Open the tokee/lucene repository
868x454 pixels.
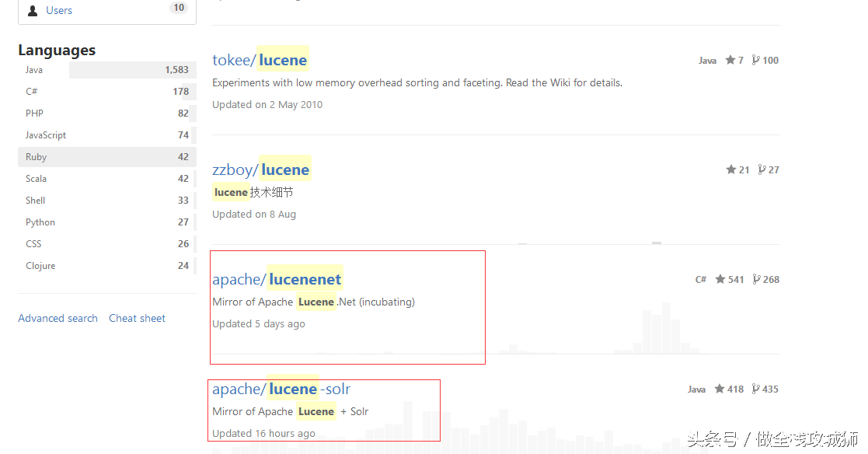coord(260,60)
